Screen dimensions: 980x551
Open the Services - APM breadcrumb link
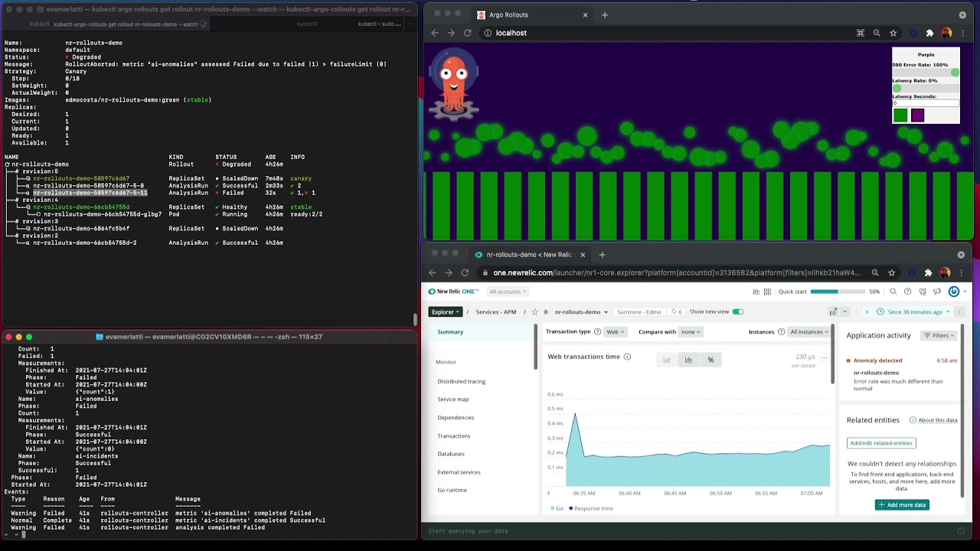(x=495, y=311)
